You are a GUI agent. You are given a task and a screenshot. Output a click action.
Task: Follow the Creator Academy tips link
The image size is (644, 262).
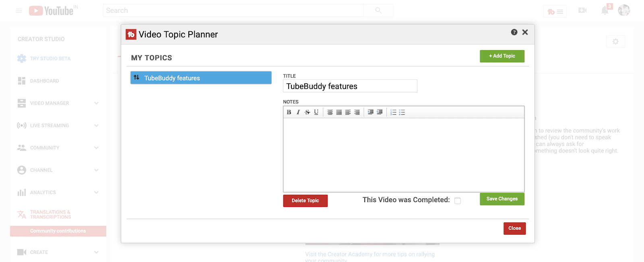pos(370,257)
